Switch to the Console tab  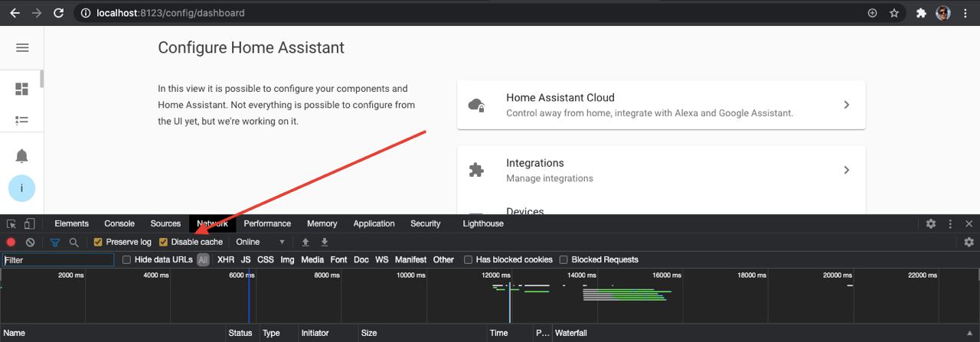click(119, 223)
